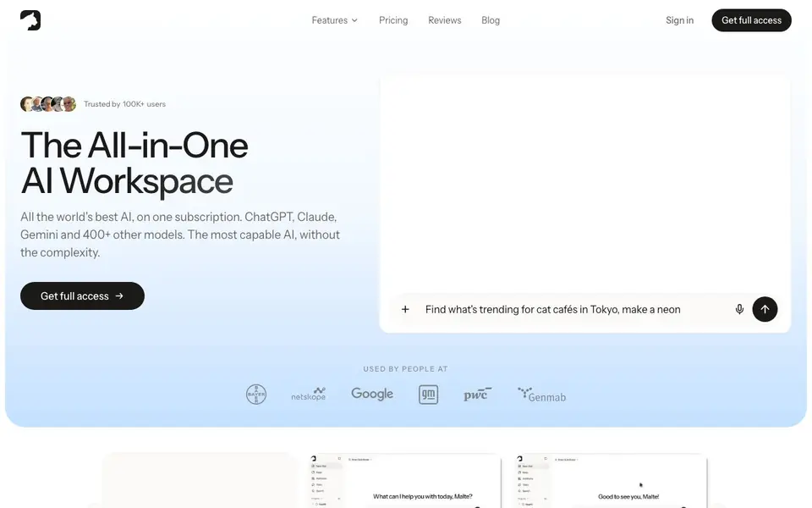Click the microphone voice input icon
The width and height of the screenshot is (812, 508).
pyautogui.click(x=739, y=310)
